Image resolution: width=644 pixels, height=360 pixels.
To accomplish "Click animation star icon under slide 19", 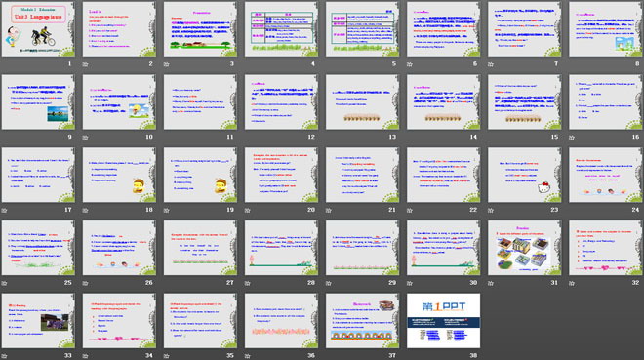I will coord(166,210).
